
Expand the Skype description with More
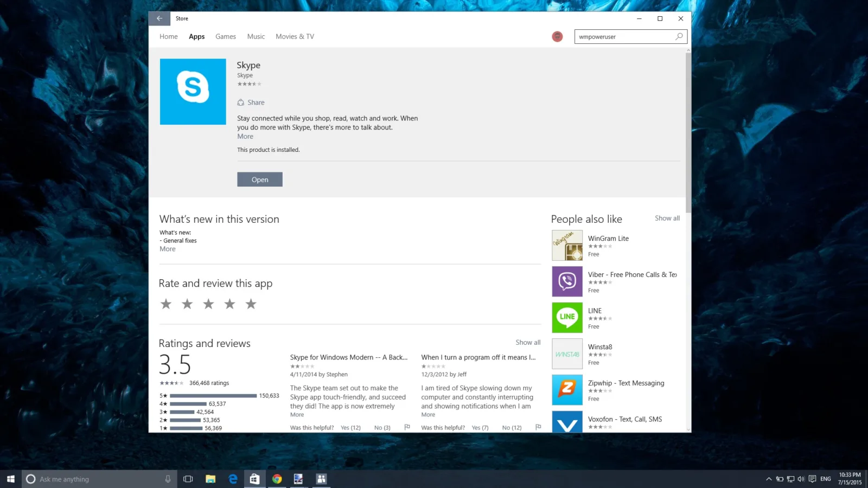click(245, 137)
